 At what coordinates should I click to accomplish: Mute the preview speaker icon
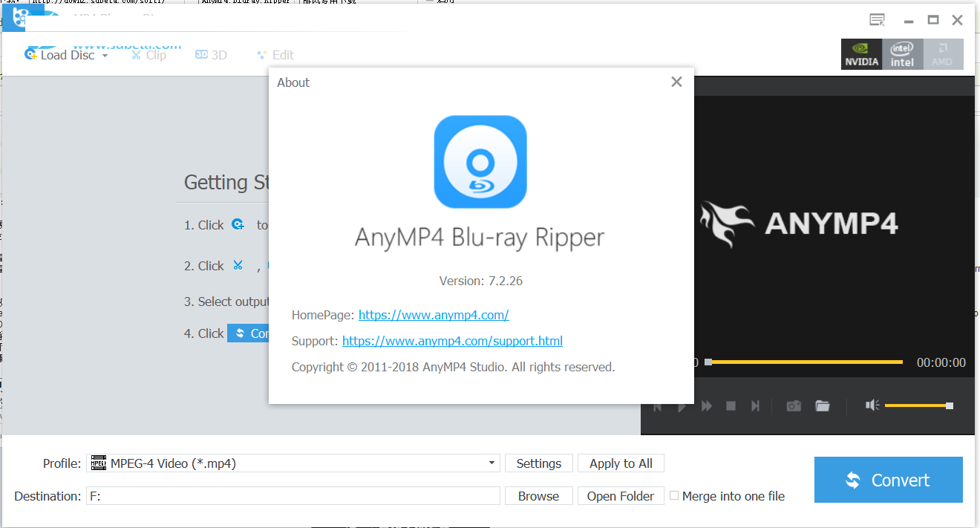click(x=872, y=405)
